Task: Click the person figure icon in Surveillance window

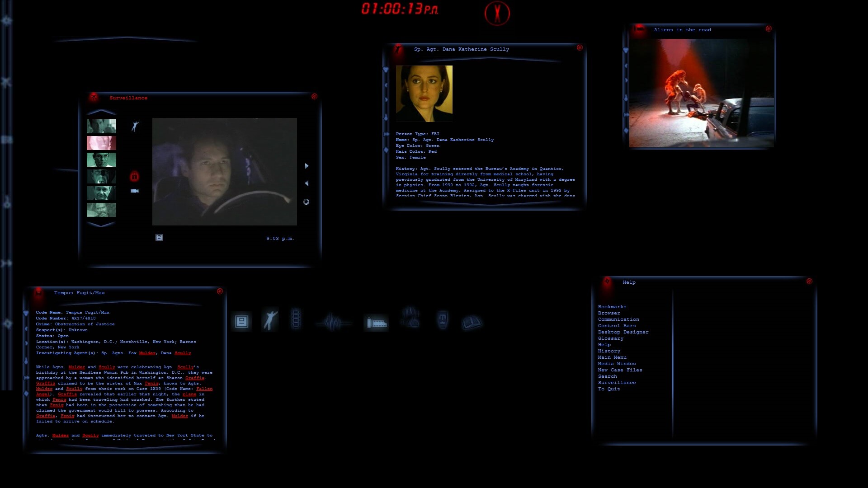Action: 135,126
